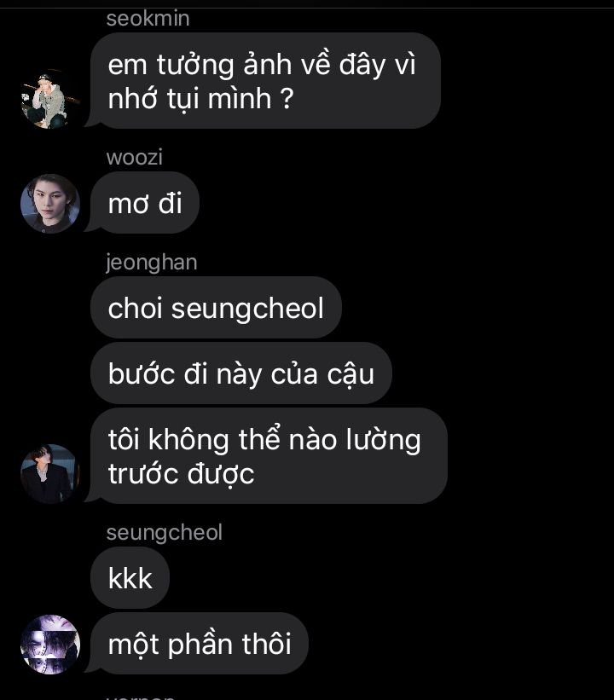Open seungcheol's profile picture avatar
Viewport: 614px width, 700px height.
pyautogui.click(x=50, y=645)
